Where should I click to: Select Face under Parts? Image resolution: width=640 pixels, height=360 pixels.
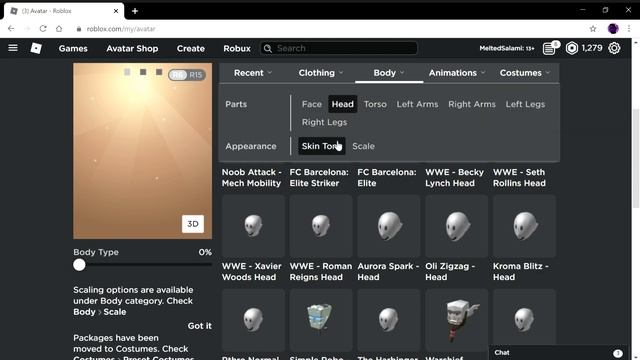[x=312, y=104]
